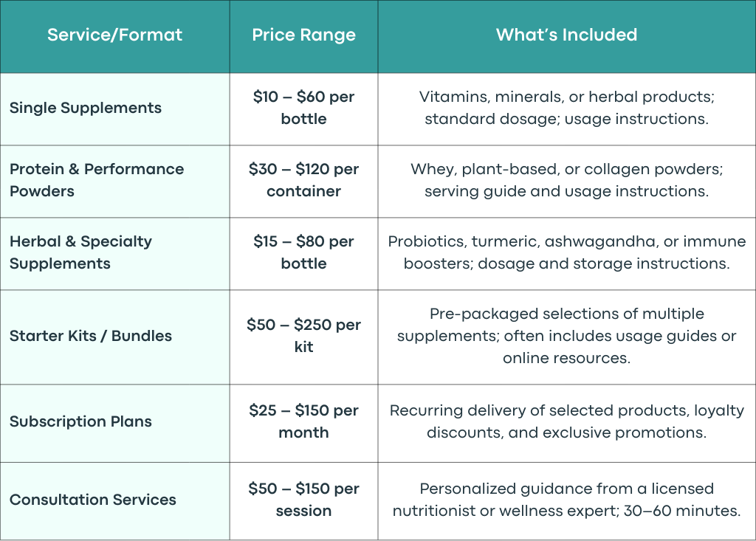Select the vitamins, minerals, herbal products description
The height and width of the screenshot is (541, 756).
click(566, 108)
